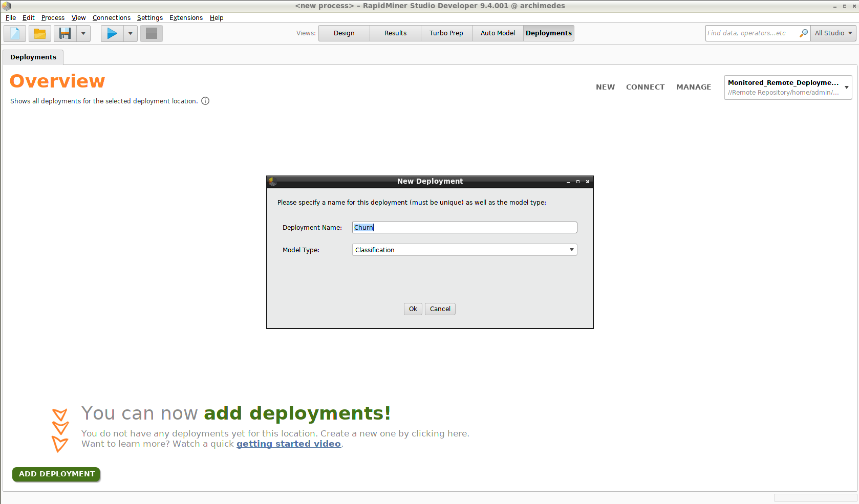Click the New Deployment dialog logo icon
This screenshot has width=859, height=504.
pos(272,181)
